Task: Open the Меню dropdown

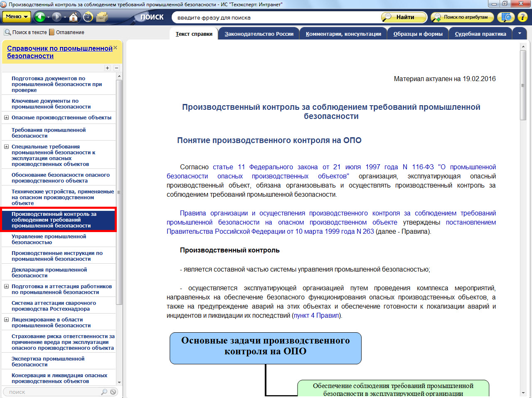Action: [17, 17]
